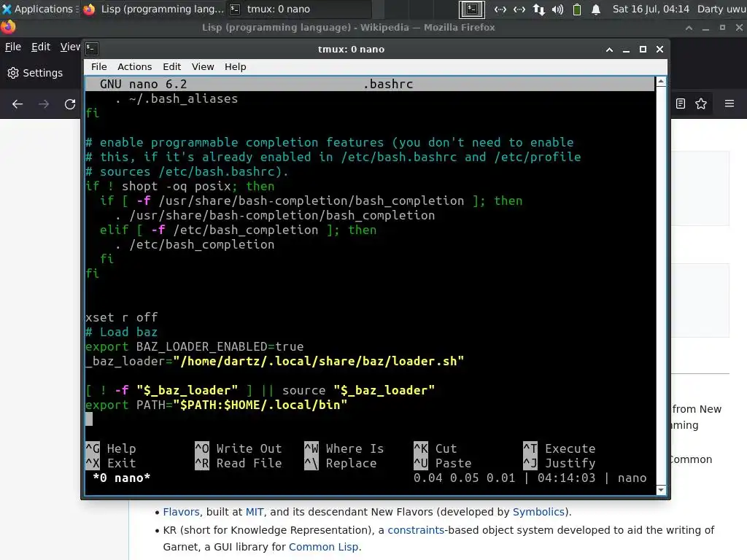Click the second network connection icon in tray

519,9
